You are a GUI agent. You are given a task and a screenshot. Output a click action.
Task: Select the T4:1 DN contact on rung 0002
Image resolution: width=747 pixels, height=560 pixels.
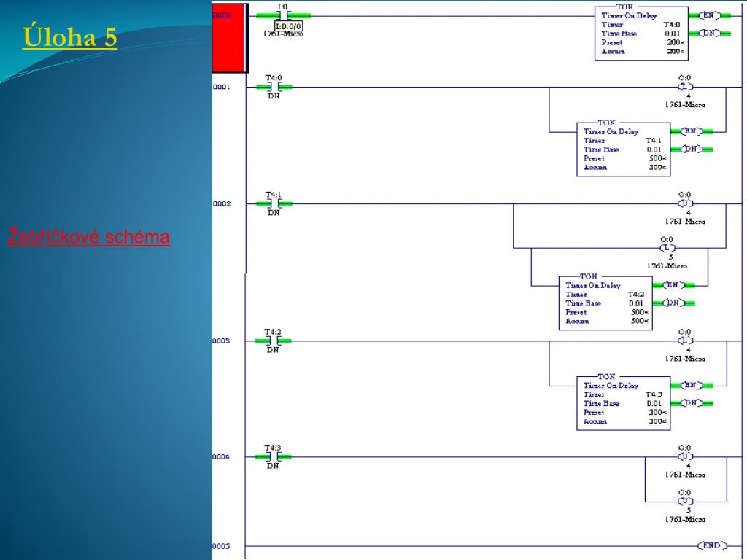coord(274,204)
